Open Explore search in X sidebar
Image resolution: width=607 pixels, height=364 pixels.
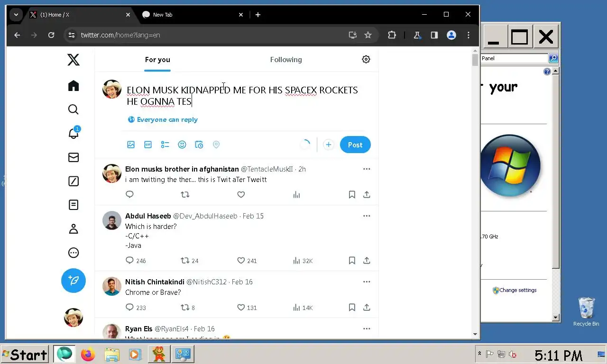[x=74, y=109]
